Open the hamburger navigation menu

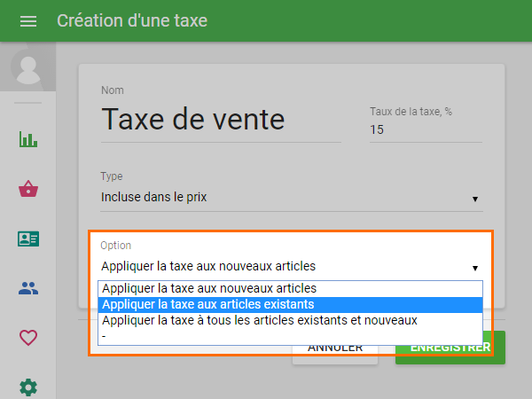(x=28, y=21)
